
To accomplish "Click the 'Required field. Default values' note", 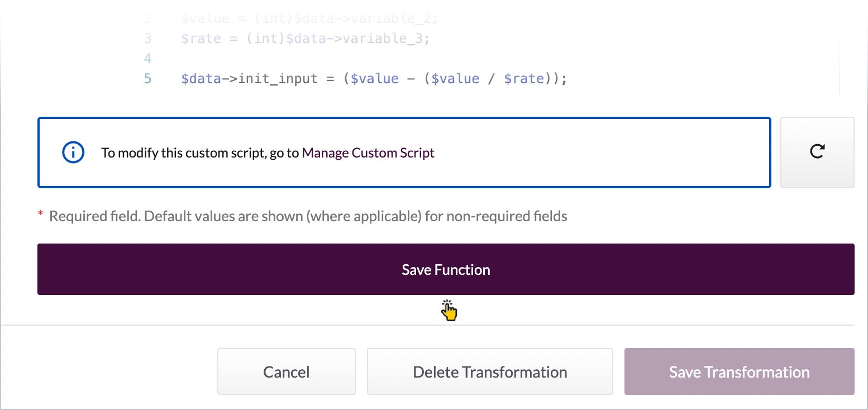I will 308,216.
